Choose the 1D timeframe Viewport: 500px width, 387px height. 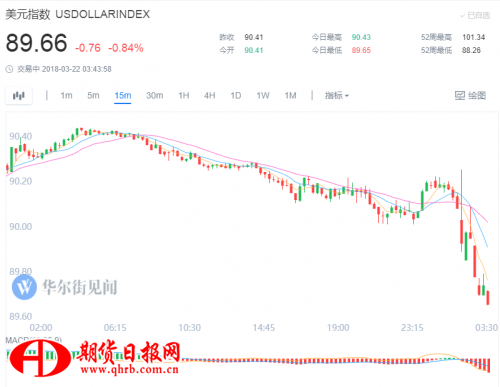[x=236, y=96]
